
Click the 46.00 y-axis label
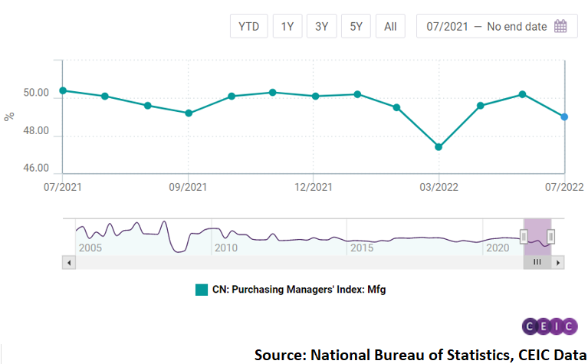coord(36,168)
